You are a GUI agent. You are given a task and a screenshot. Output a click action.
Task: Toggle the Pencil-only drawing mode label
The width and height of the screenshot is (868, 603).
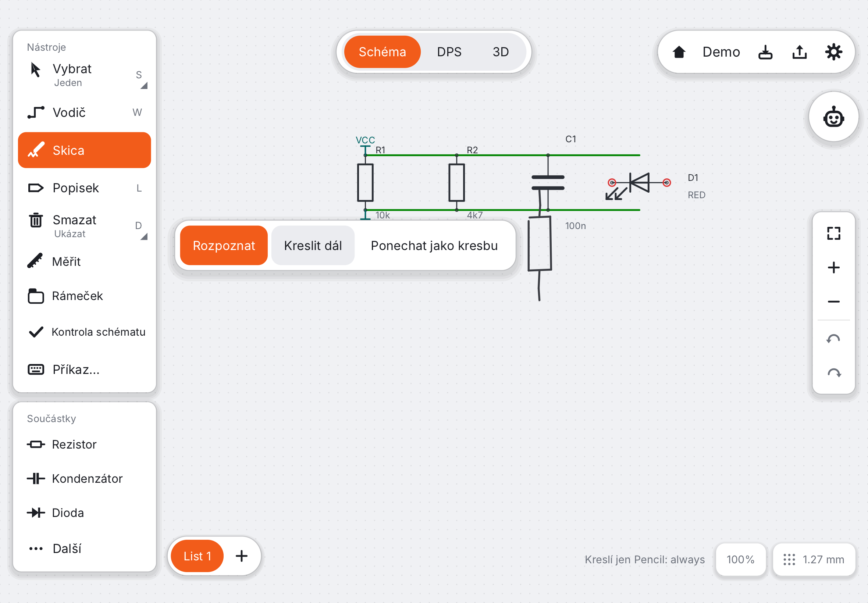click(645, 560)
